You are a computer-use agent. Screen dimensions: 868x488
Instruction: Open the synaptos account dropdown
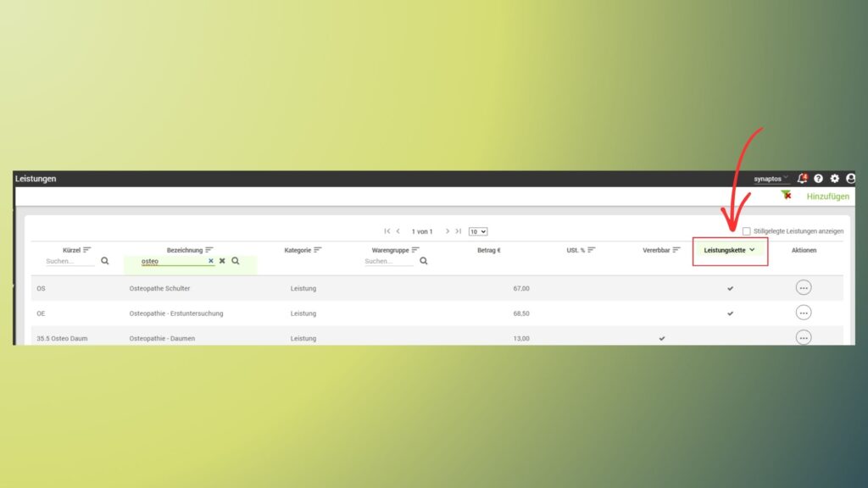coord(770,179)
